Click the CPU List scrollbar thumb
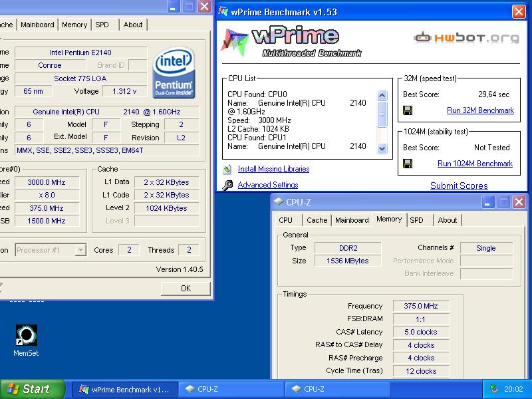The width and height of the screenshot is (532, 399). [x=382, y=114]
